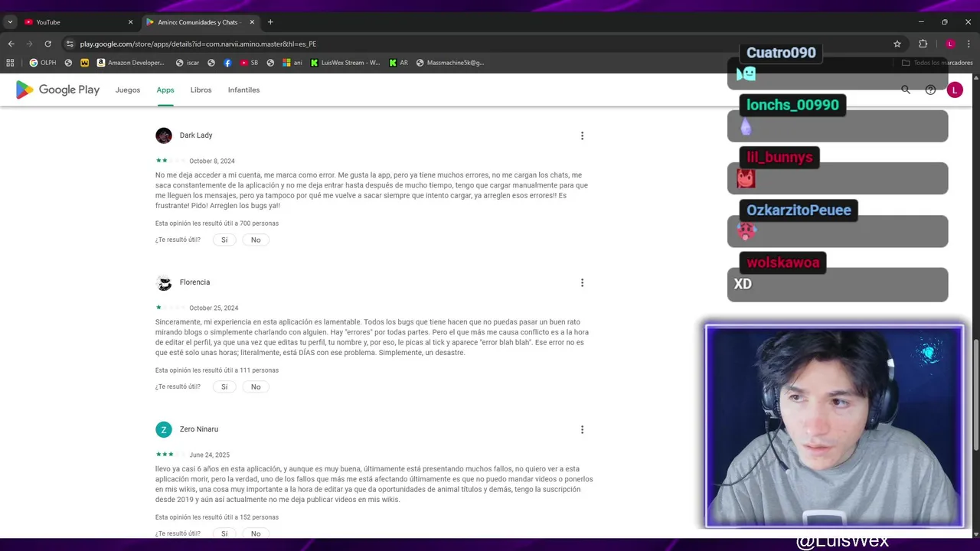
Task: Switch to the Libros section
Action: point(201,90)
